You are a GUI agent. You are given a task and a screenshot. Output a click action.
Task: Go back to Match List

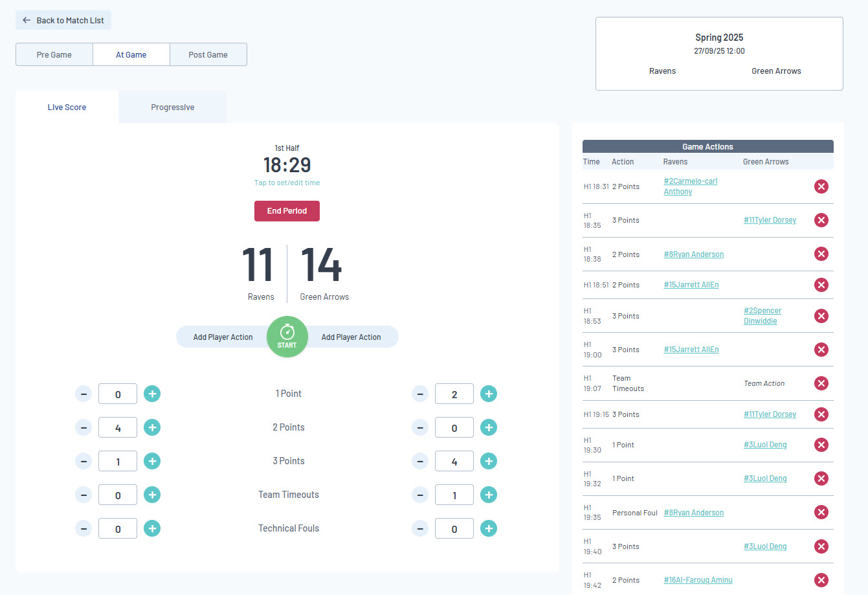point(63,20)
